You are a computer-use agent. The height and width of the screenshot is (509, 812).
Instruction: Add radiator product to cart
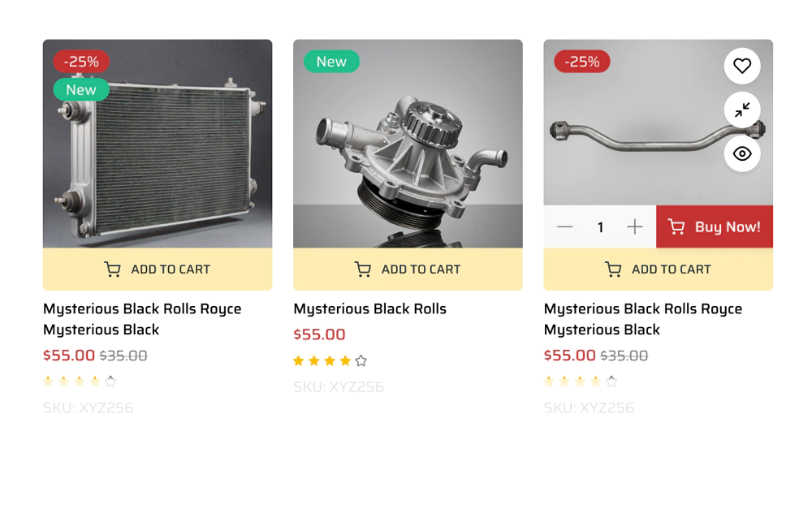coord(158,270)
